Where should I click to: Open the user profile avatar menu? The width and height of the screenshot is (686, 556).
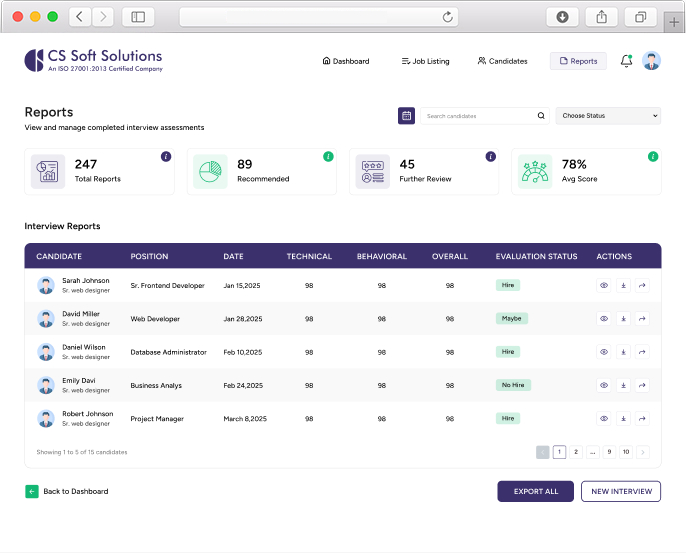652,61
